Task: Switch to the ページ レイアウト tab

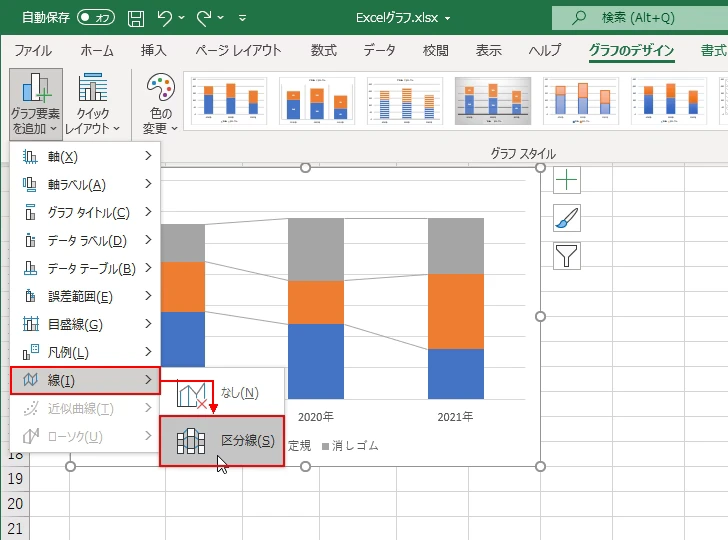Action: [238, 50]
